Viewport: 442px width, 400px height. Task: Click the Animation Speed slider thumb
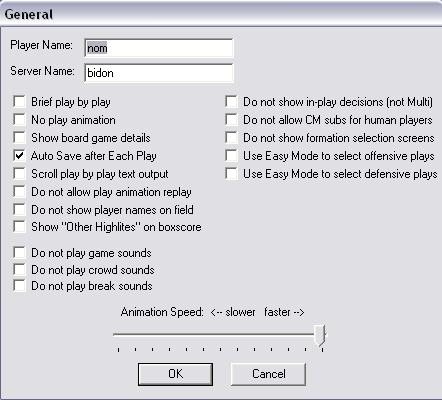(320, 336)
